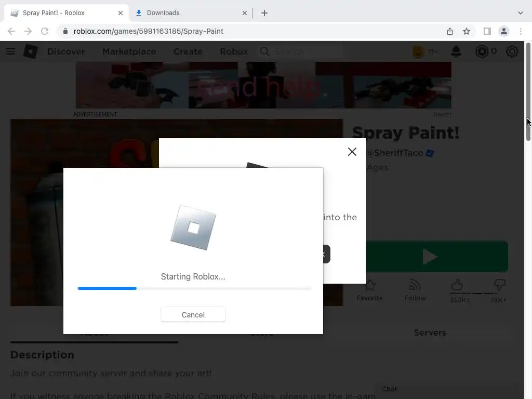Open the Chrome three-dot menu
Image resolution: width=532 pixels, height=399 pixels.
point(521,31)
